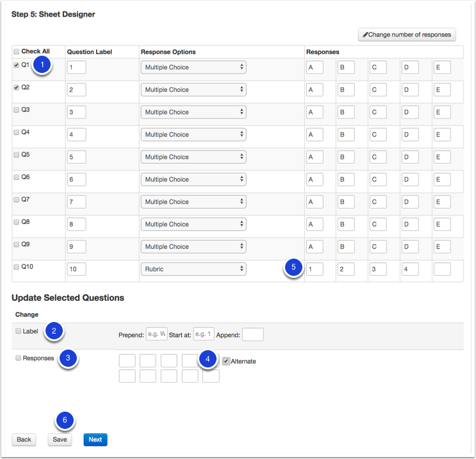
Task: Open Q8 Response Options dropdown
Action: (193, 225)
